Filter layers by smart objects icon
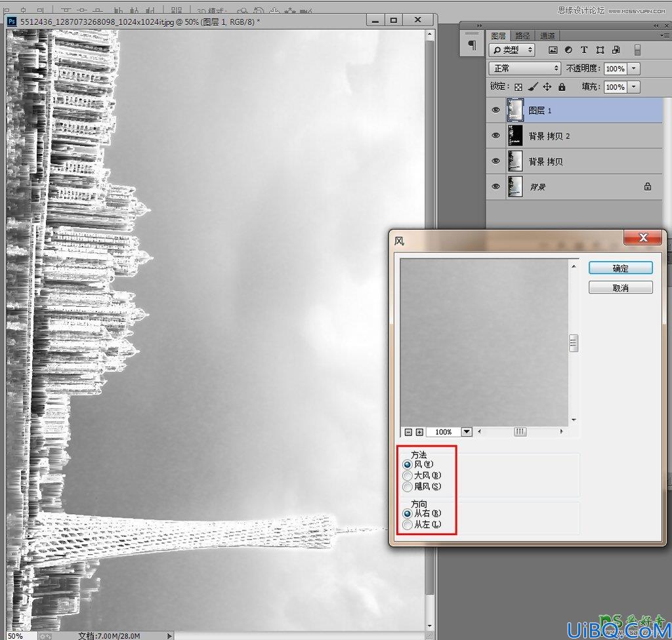672x640 pixels. (x=616, y=50)
